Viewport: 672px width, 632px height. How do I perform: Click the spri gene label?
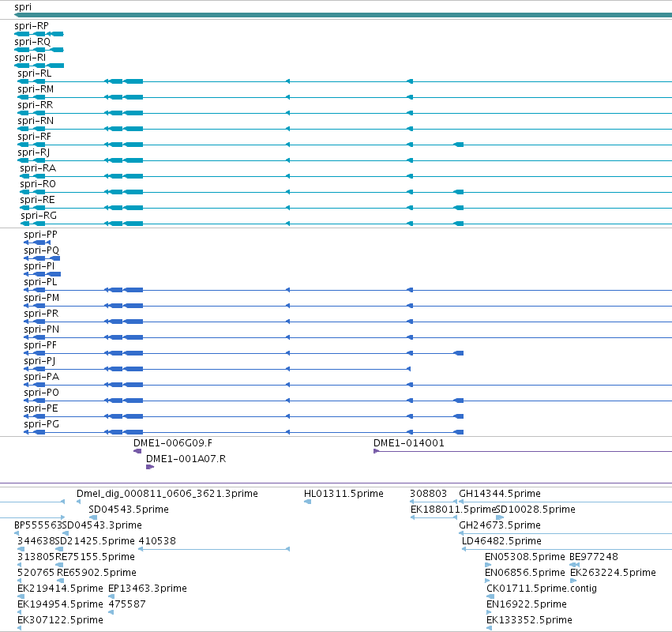pos(23,7)
